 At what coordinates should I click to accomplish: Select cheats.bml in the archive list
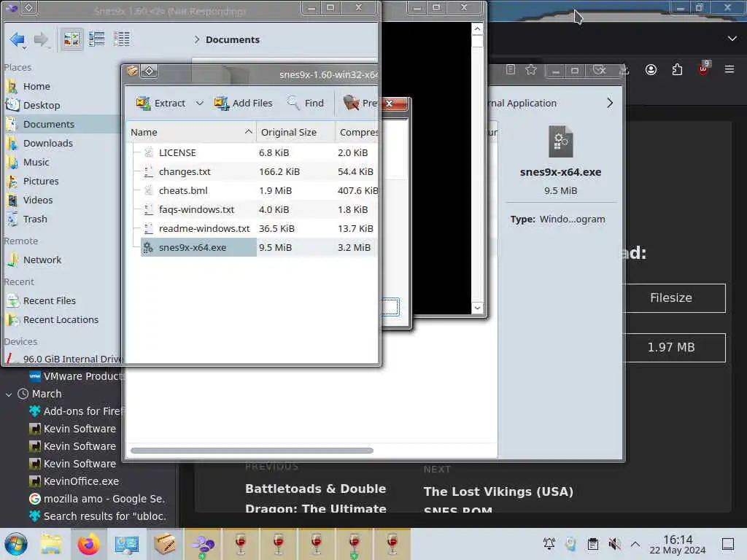[183, 191]
